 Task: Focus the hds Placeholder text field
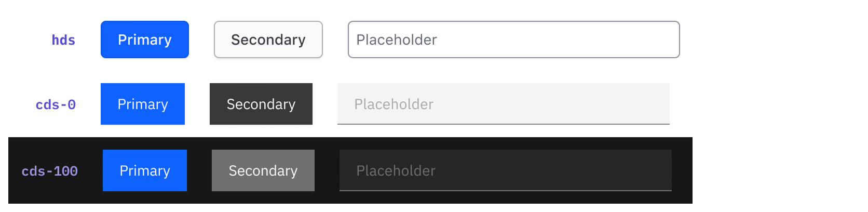tap(514, 39)
